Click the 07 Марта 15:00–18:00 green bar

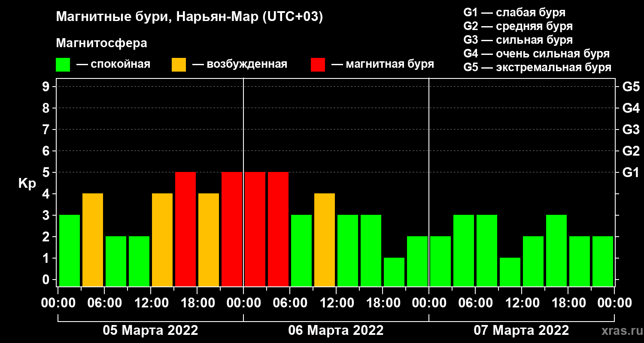556,250
